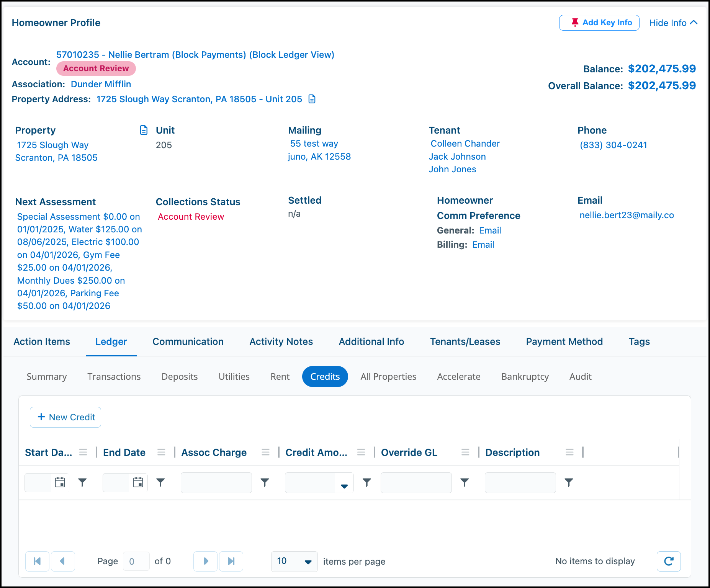The height and width of the screenshot is (588, 710).
Task: Click the Assoc Charge filter funnel icon
Action: tap(265, 482)
